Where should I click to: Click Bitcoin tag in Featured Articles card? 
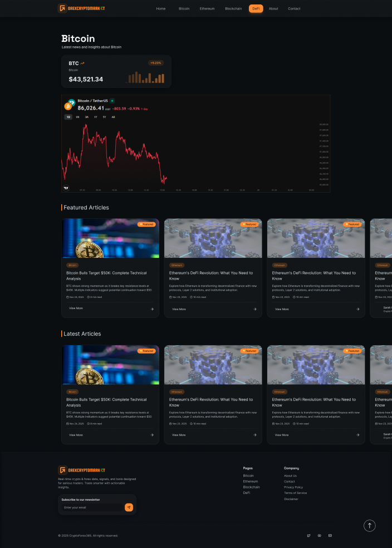pyautogui.click(x=72, y=265)
